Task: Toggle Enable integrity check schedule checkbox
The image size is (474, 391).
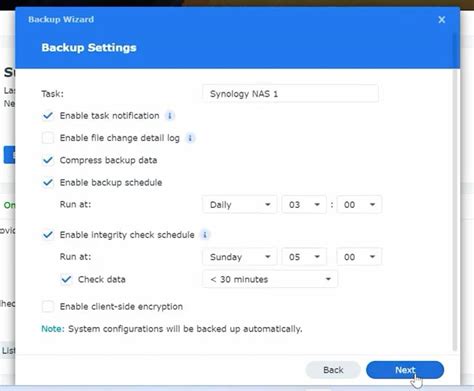Action: 48,235
